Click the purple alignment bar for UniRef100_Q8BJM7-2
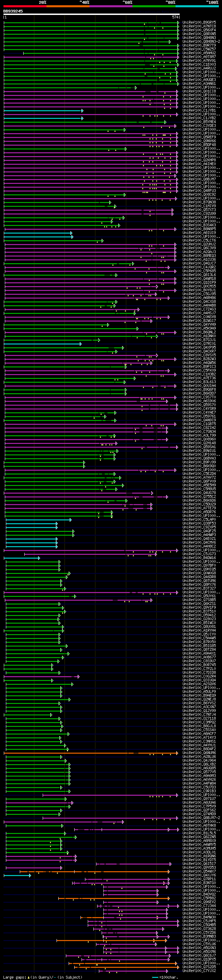The height and width of the screenshot is (980, 222). click(110, 819)
